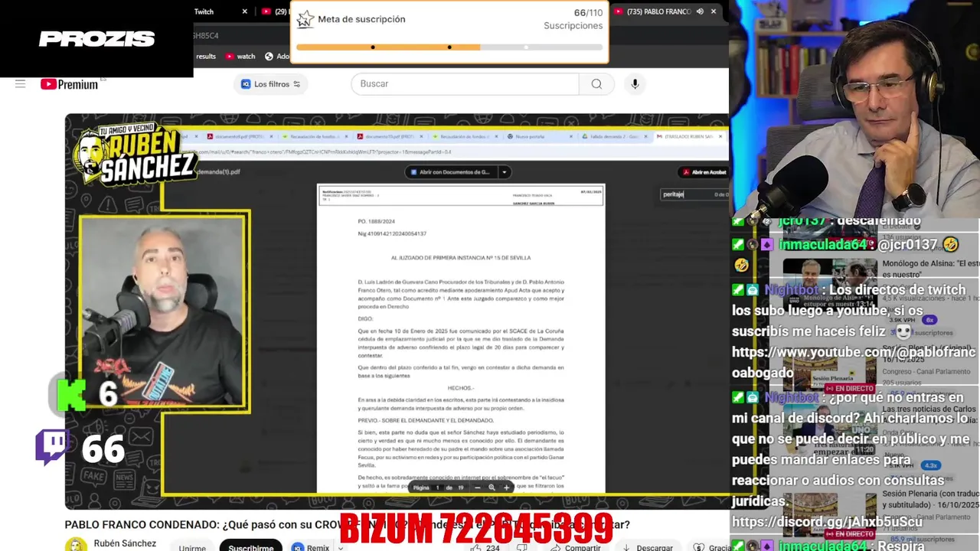980x551 pixels.
Task: Focus the Buscar search field
Action: [x=465, y=84]
